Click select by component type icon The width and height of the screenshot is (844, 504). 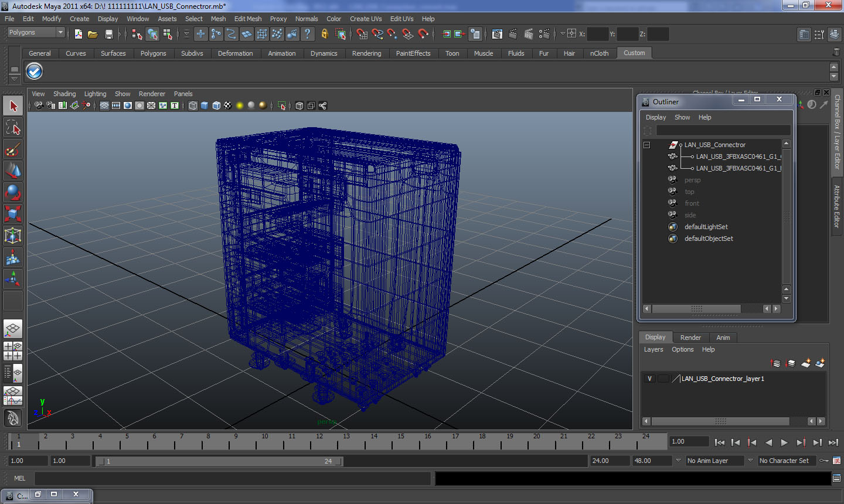(x=168, y=34)
